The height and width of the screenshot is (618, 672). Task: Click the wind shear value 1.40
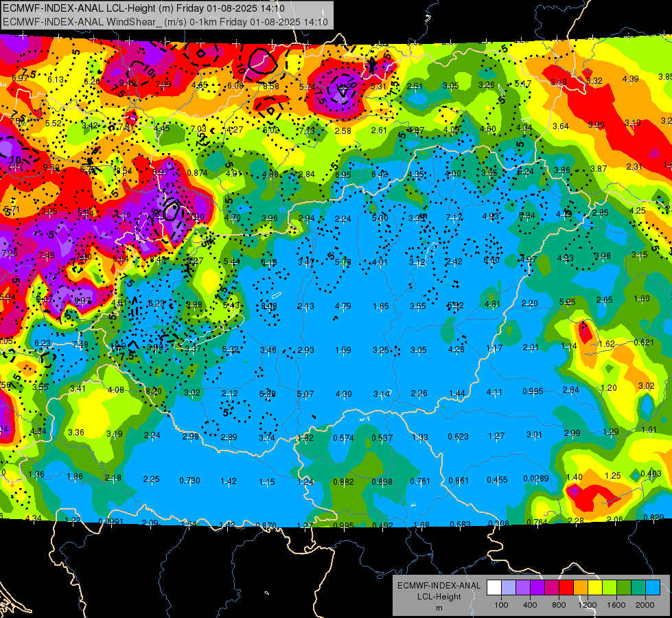[575, 477]
